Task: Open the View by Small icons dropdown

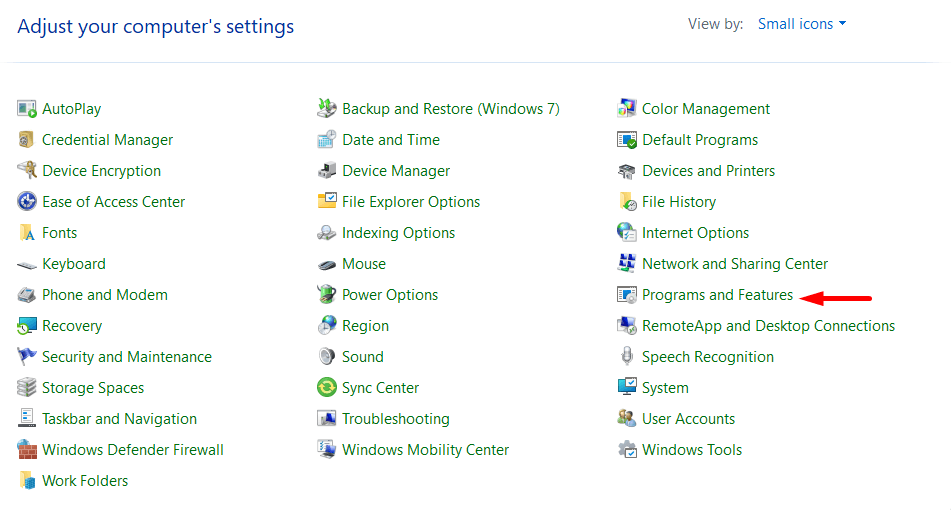Action: (x=802, y=24)
